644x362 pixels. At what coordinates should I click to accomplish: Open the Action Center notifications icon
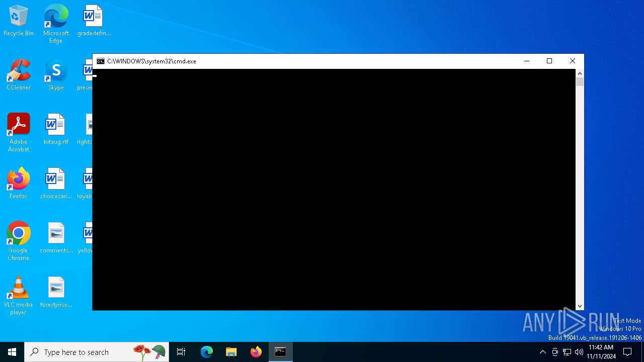tap(627, 352)
